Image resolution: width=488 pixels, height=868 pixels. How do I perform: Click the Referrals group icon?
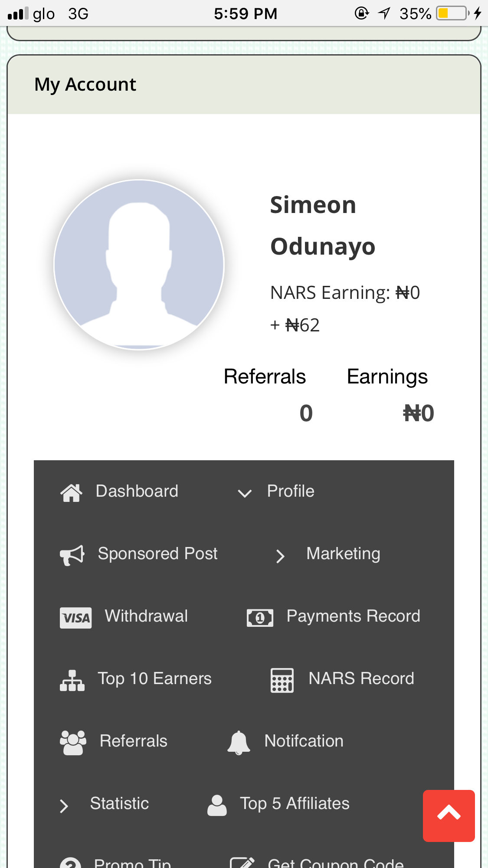[x=73, y=743]
